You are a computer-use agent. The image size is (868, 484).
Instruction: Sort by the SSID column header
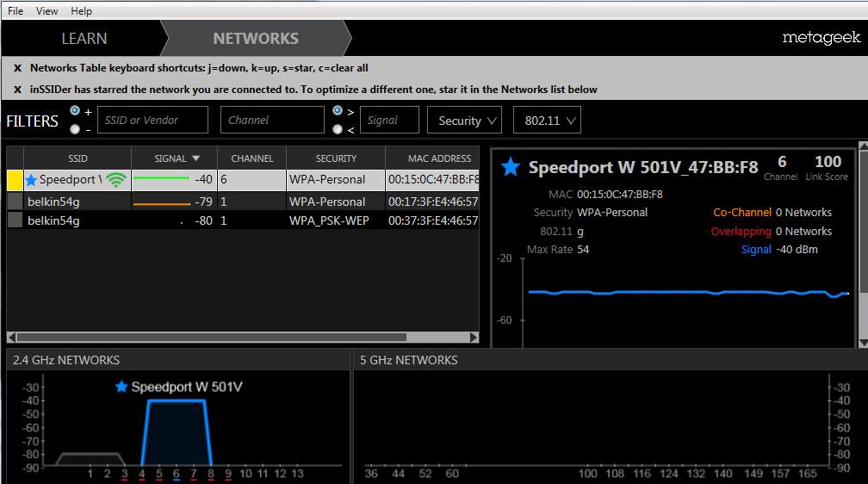pyautogui.click(x=77, y=158)
